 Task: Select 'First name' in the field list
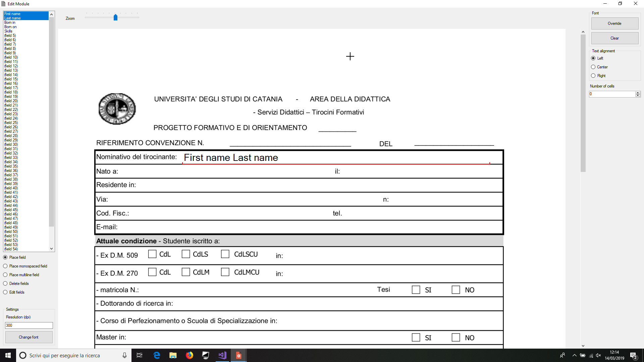point(26,14)
